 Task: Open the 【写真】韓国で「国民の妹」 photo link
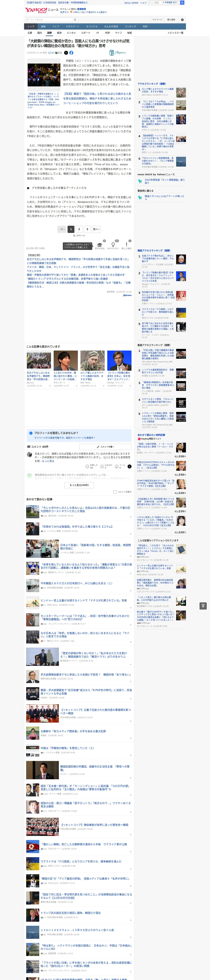(97, 98)
